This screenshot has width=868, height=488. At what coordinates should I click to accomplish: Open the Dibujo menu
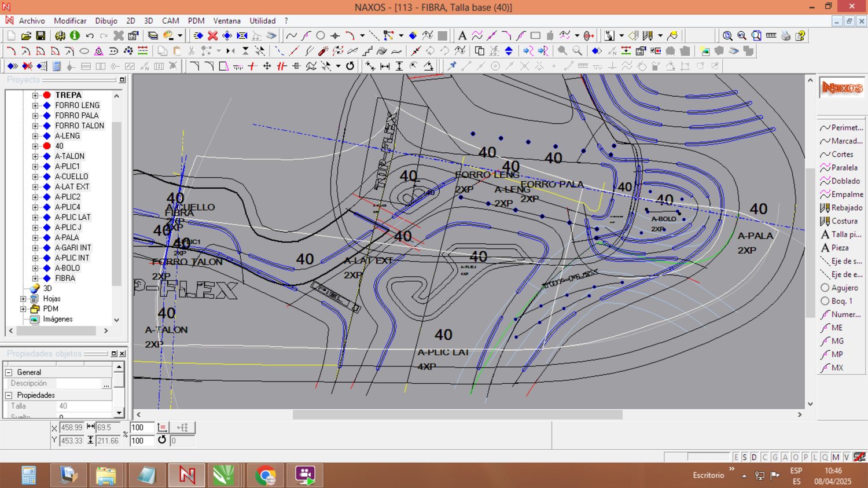point(106,21)
